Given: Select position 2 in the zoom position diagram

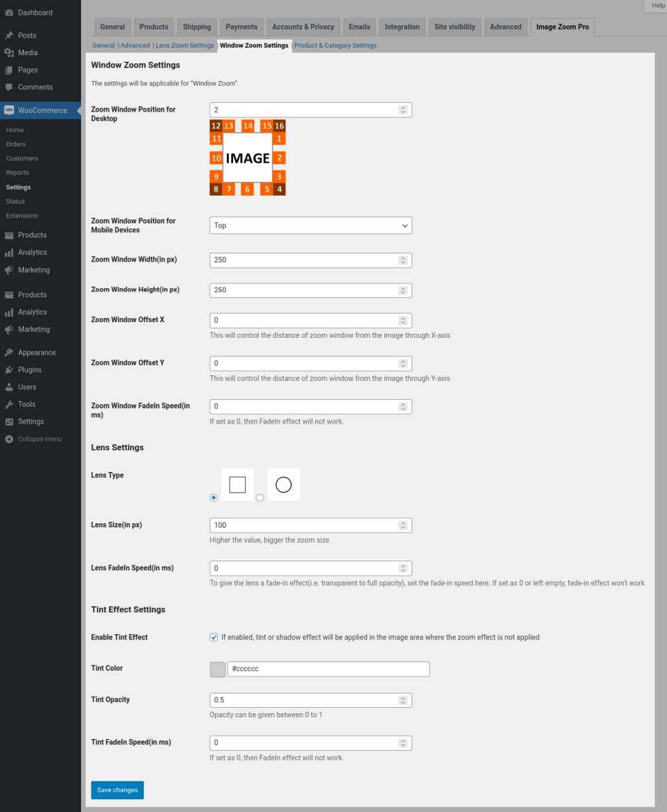Looking at the screenshot, I should tap(279, 158).
